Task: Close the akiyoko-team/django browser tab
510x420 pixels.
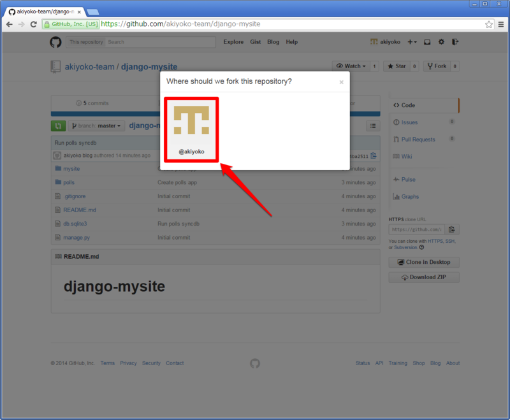Action: (79, 12)
